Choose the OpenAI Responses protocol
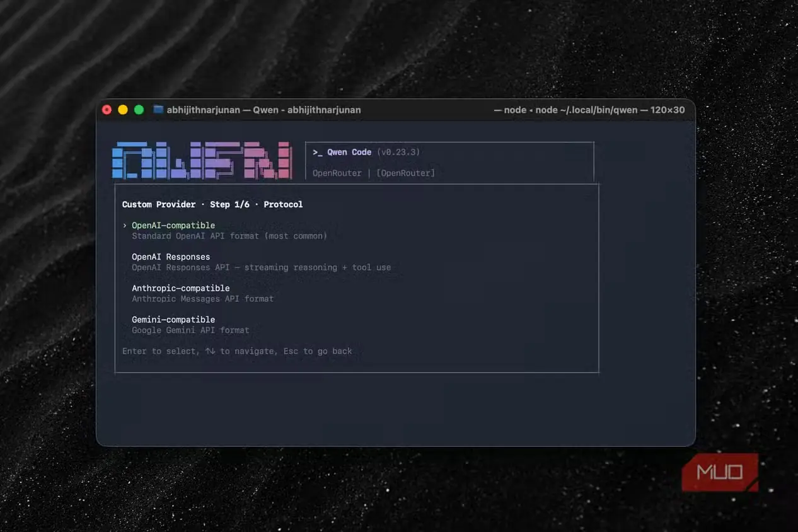 coord(171,257)
